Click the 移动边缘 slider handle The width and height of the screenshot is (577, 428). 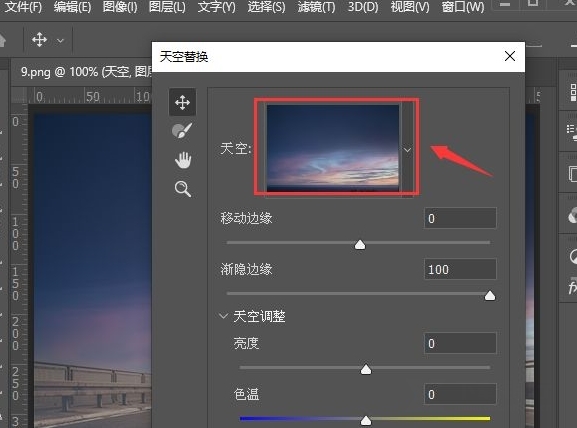coord(360,245)
